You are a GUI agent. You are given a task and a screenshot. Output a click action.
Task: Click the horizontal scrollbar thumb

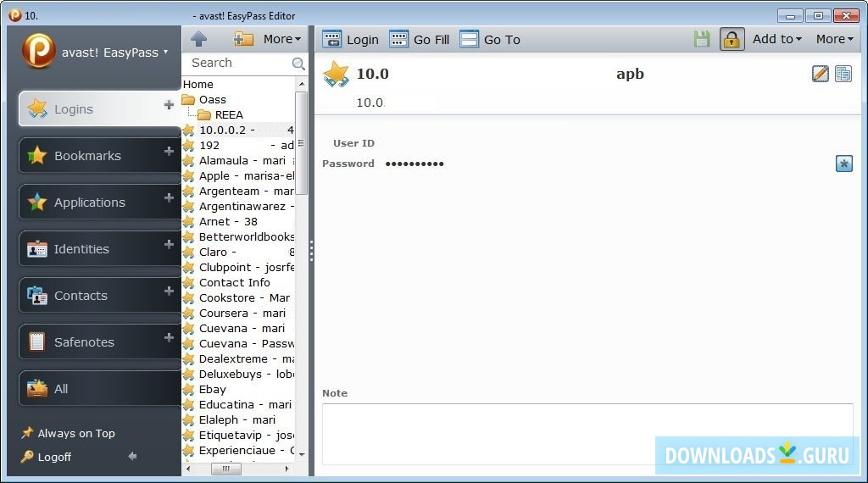tap(225, 469)
